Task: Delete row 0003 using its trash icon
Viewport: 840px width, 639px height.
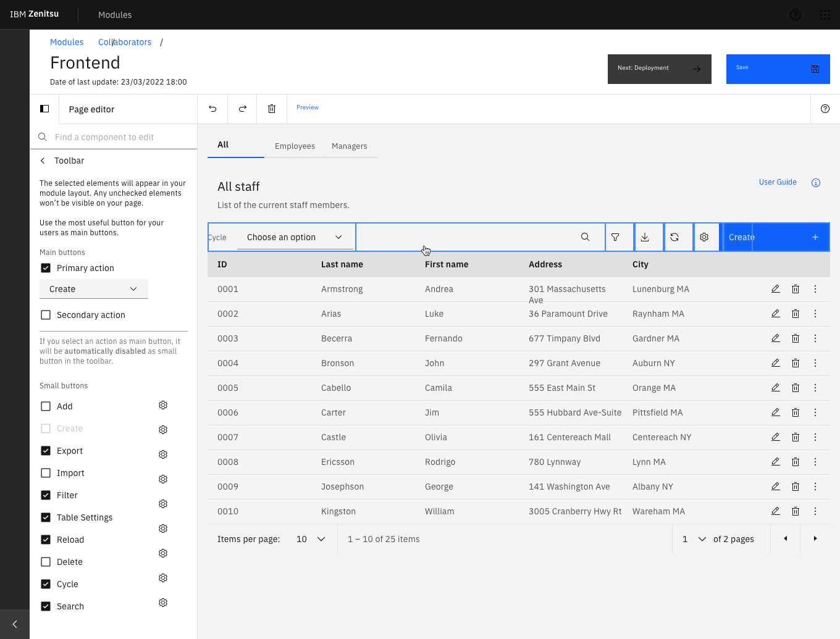Action: (x=796, y=338)
